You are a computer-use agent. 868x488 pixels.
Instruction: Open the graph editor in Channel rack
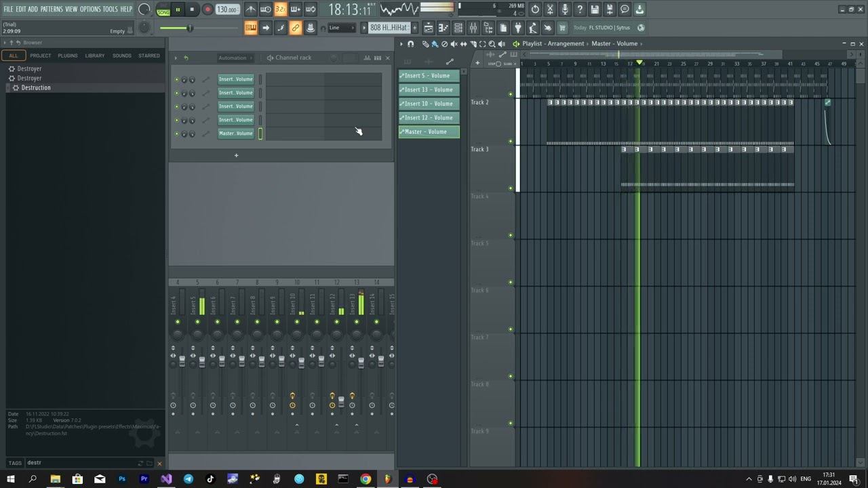367,58
